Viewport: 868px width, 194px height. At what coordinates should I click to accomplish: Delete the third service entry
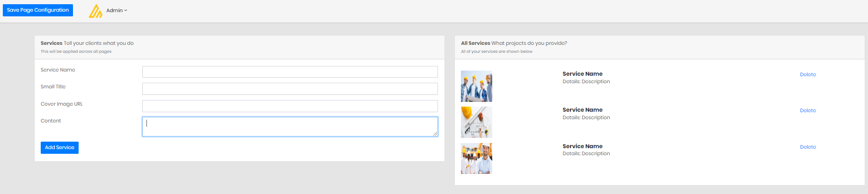click(808, 147)
